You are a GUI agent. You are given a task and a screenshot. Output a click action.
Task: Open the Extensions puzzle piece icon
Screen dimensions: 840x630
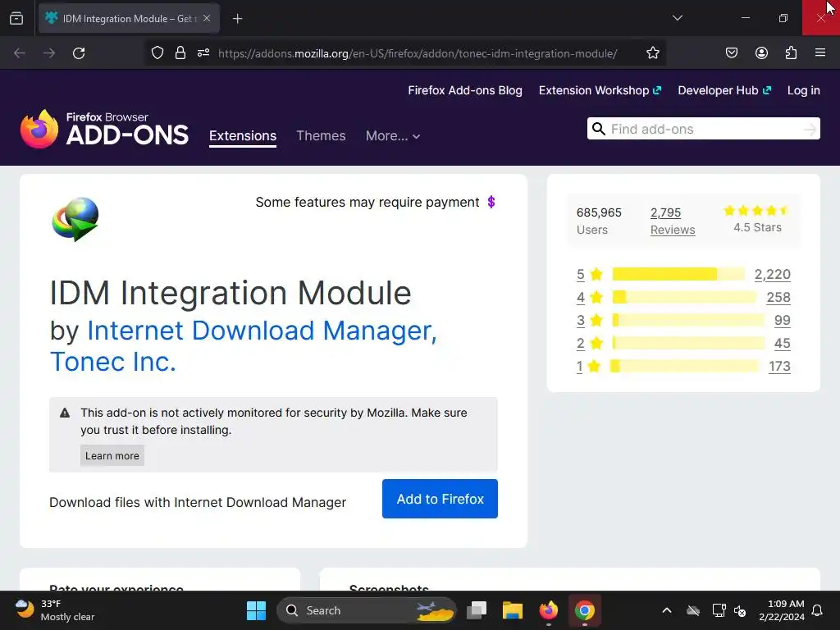(791, 53)
